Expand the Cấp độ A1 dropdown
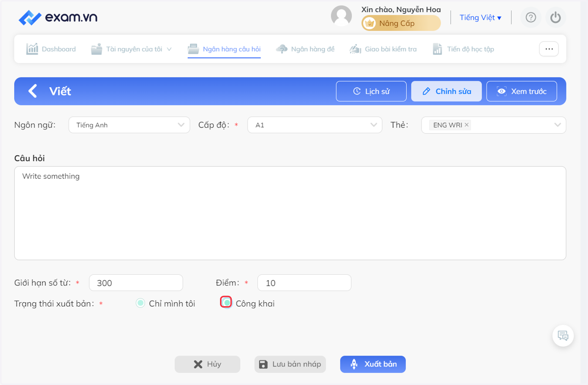This screenshot has width=588, height=385. point(315,125)
